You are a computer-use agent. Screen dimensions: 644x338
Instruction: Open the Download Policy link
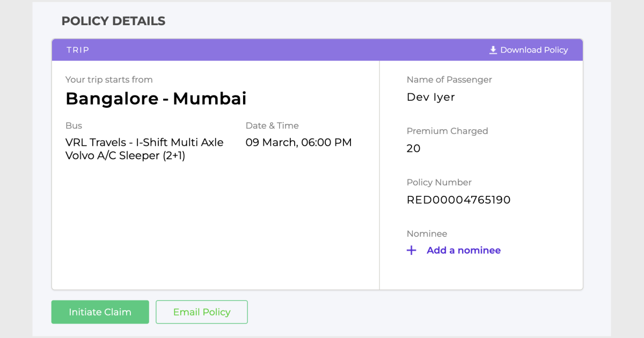[533, 50]
